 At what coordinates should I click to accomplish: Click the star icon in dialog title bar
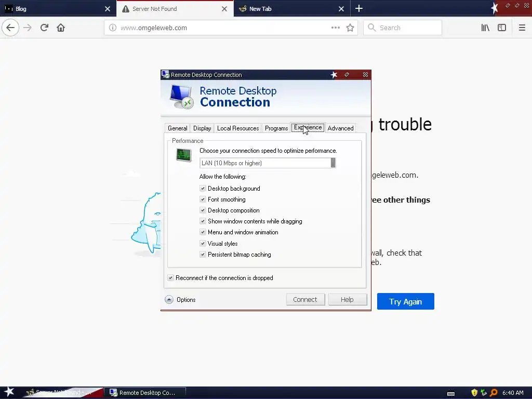(334, 75)
